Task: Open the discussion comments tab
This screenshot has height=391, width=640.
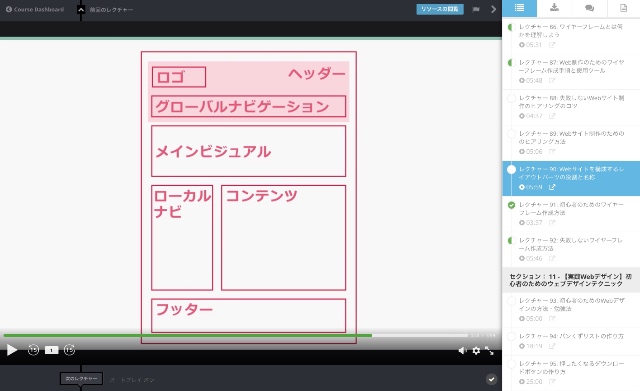Action: tap(589, 8)
